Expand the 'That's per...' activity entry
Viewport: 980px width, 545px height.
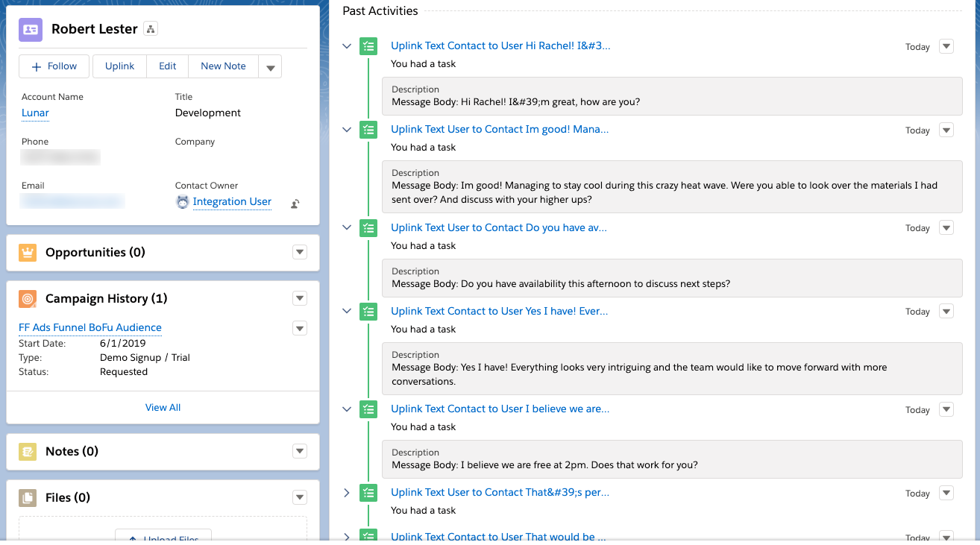(347, 493)
